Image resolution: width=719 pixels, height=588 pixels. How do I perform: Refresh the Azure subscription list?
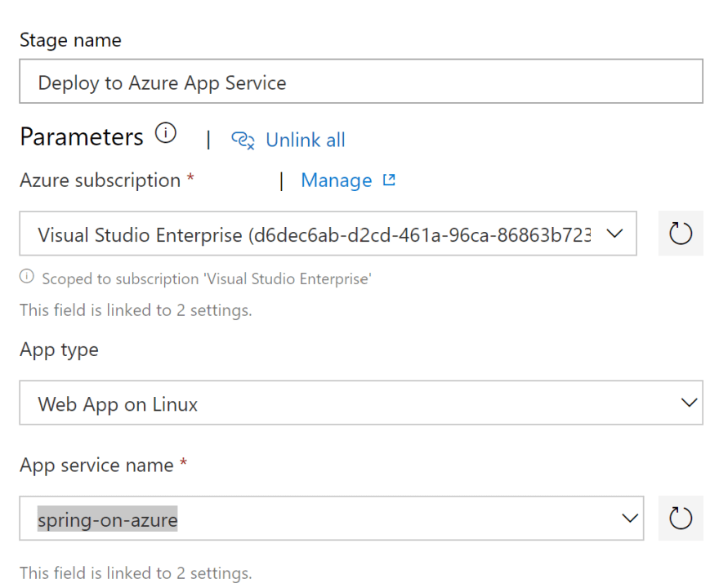(681, 234)
